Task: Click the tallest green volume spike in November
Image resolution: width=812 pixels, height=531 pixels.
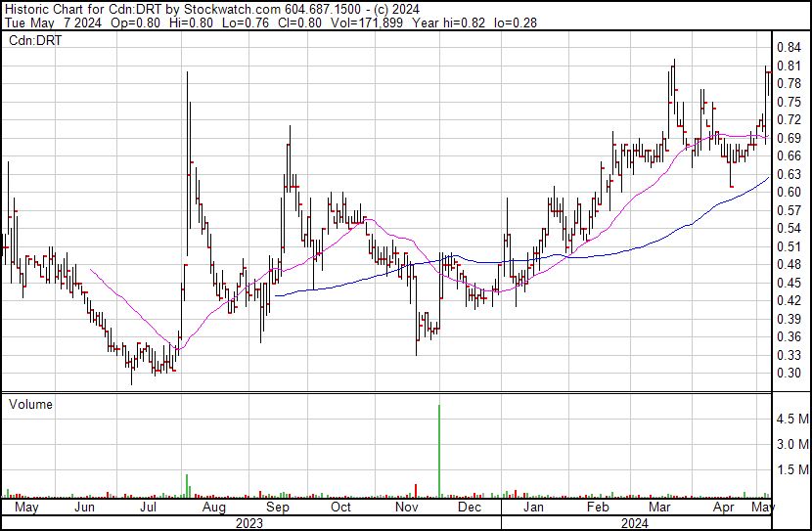Action: [439, 450]
